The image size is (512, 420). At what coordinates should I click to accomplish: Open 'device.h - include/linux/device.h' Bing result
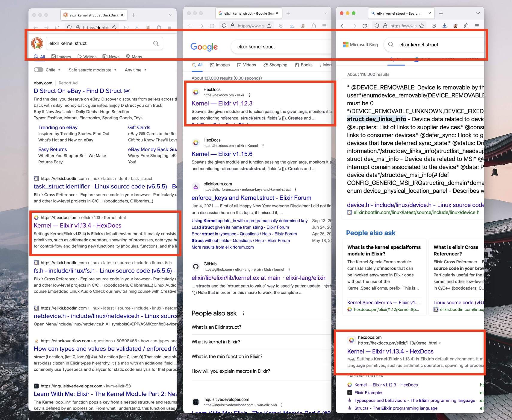[x=415, y=205]
